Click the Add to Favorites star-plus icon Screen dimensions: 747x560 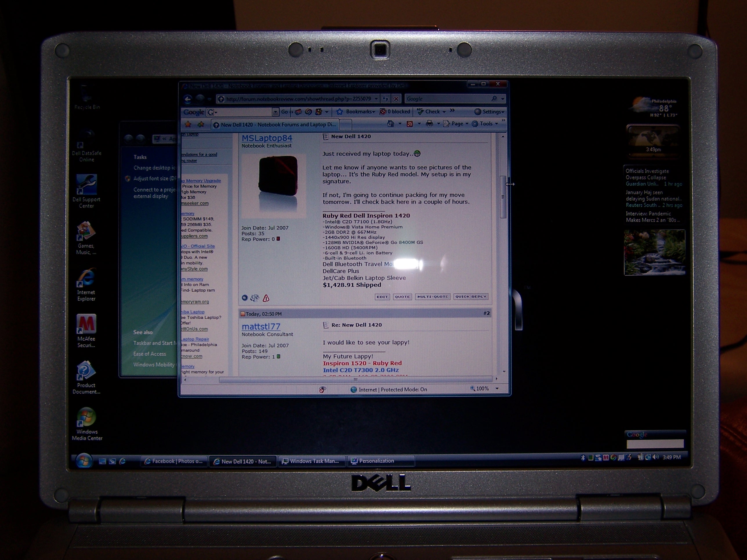201,124
